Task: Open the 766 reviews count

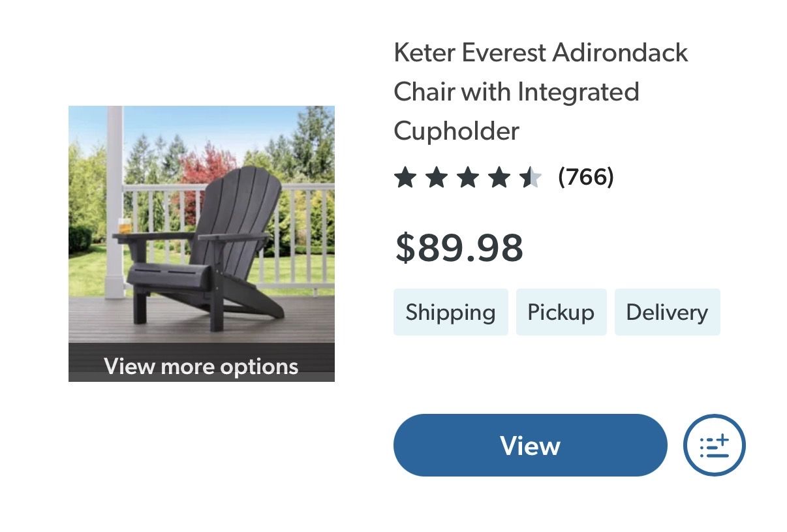Action: [586, 177]
